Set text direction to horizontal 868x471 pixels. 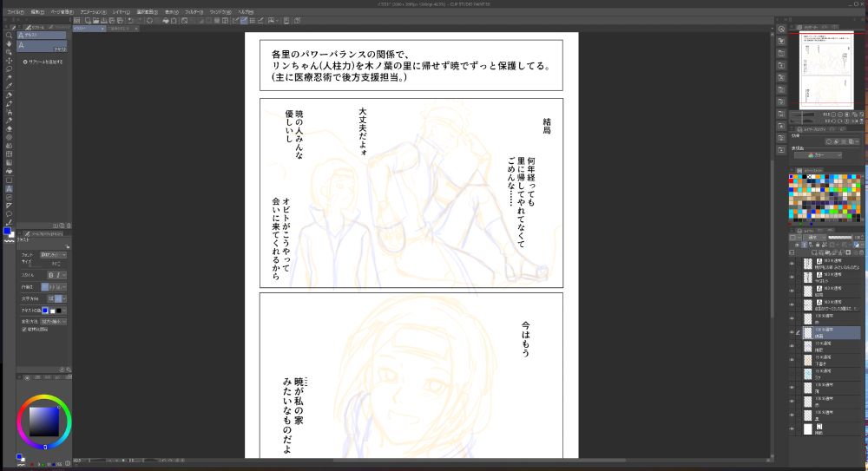(51, 298)
